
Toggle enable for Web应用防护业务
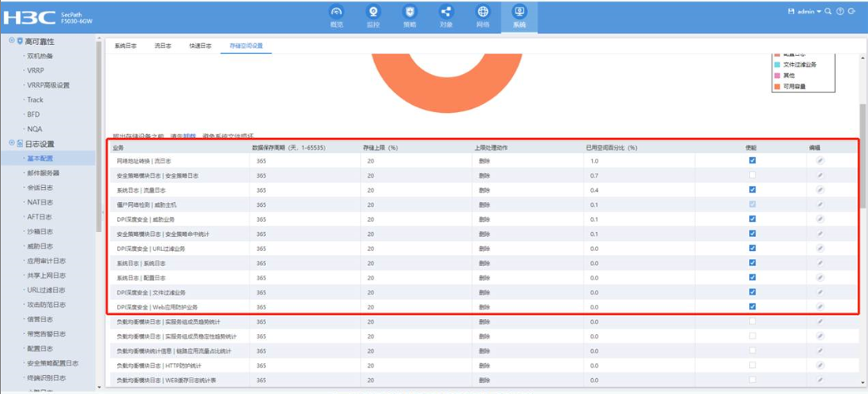(x=752, y=307)
